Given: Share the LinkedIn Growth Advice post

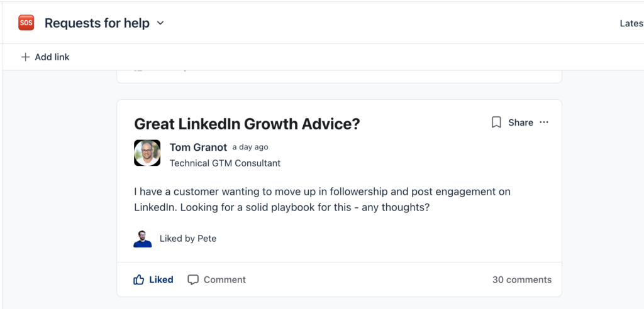Looking at the screenshot, I should [521, 122].
